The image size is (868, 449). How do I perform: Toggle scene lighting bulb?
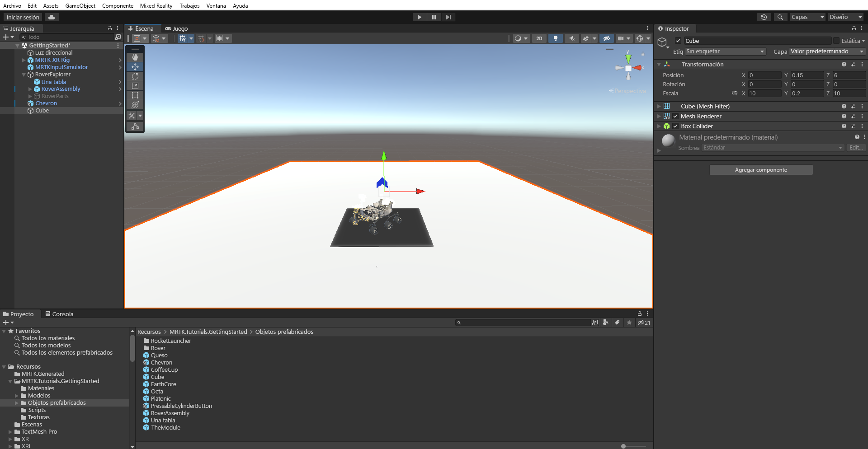[x=555, y=38]
